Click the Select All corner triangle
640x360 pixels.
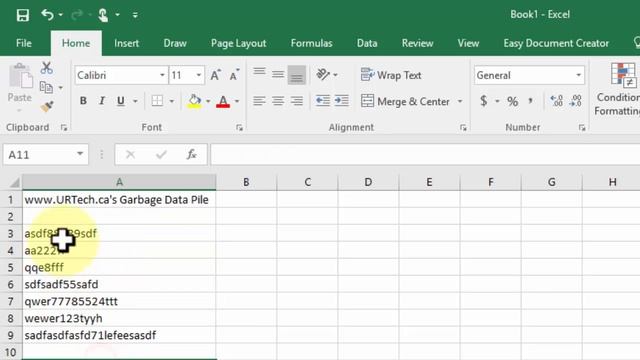(x=15, y=182)
